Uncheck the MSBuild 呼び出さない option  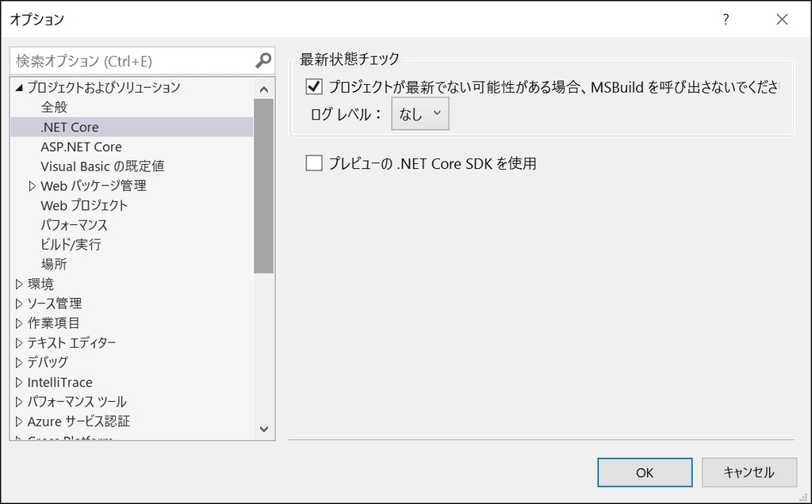tap(312, 86)
